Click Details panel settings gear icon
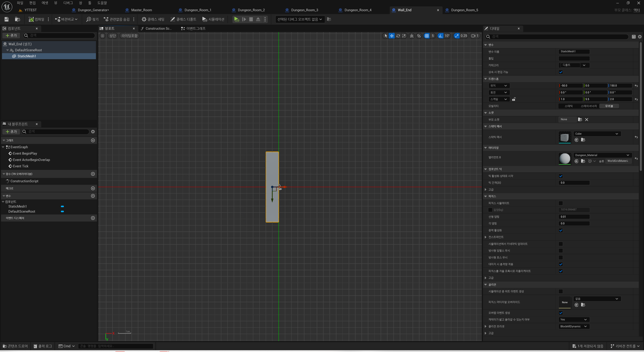The height and width of the screenshot is (352, 644). (x=639, y=37)
